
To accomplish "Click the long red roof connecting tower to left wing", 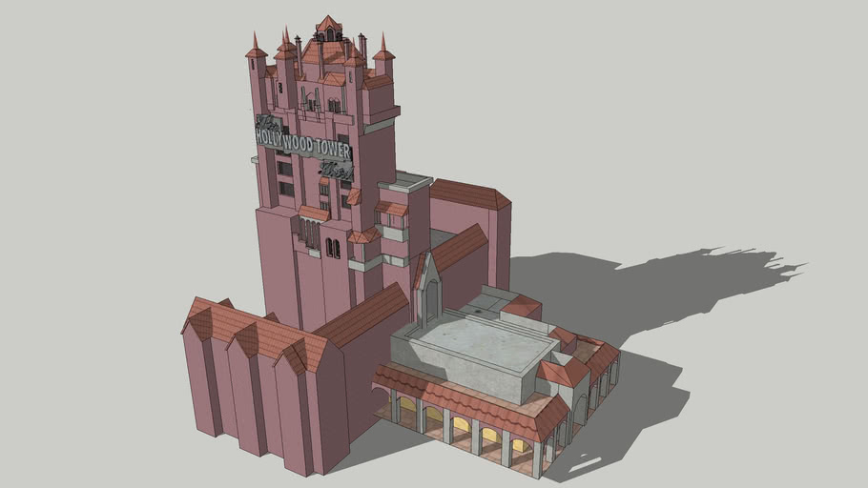I will click(x=362, y=315).
